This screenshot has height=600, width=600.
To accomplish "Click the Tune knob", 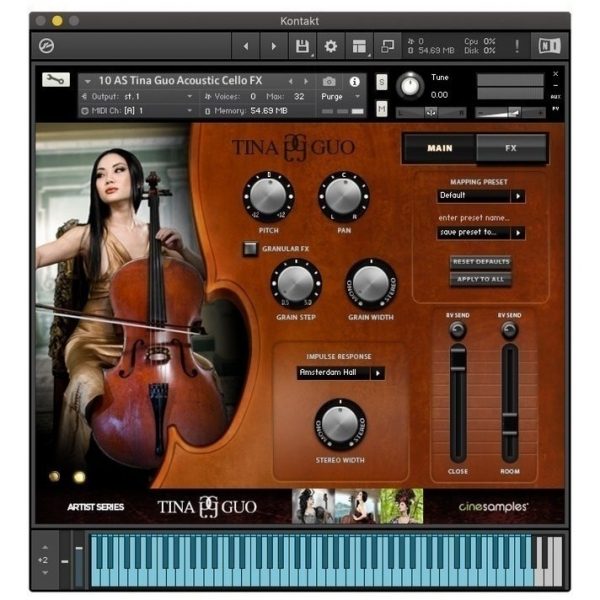I will [409, 86].
